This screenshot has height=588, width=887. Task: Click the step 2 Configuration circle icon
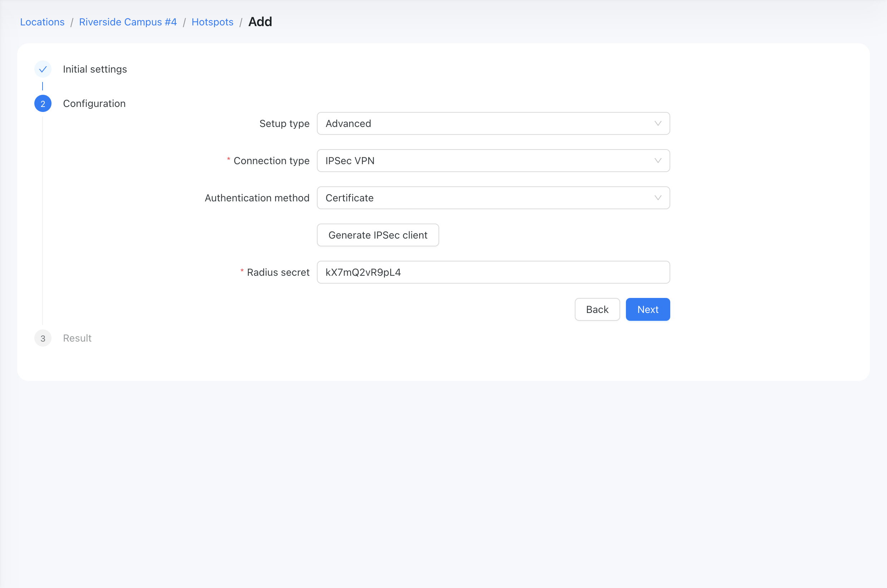[x=43, y=104]
